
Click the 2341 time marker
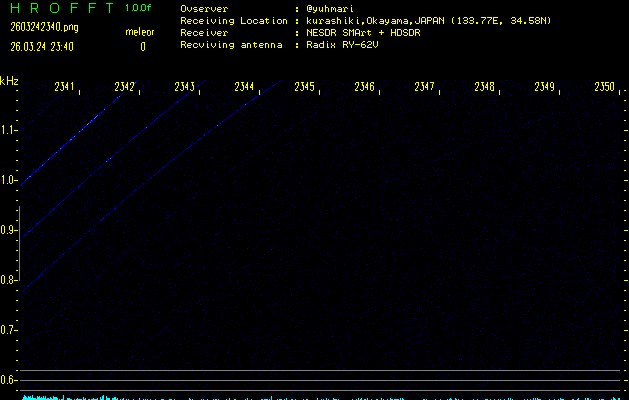[64, 88]
